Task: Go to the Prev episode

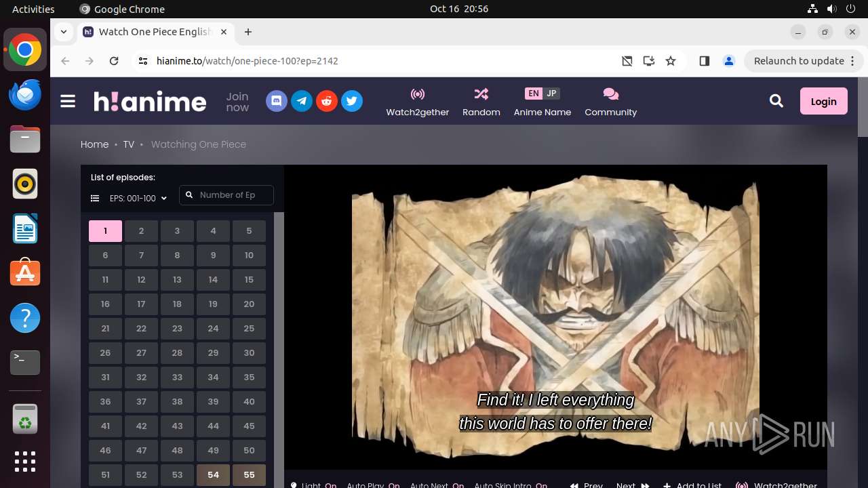Action: [587, 485]
